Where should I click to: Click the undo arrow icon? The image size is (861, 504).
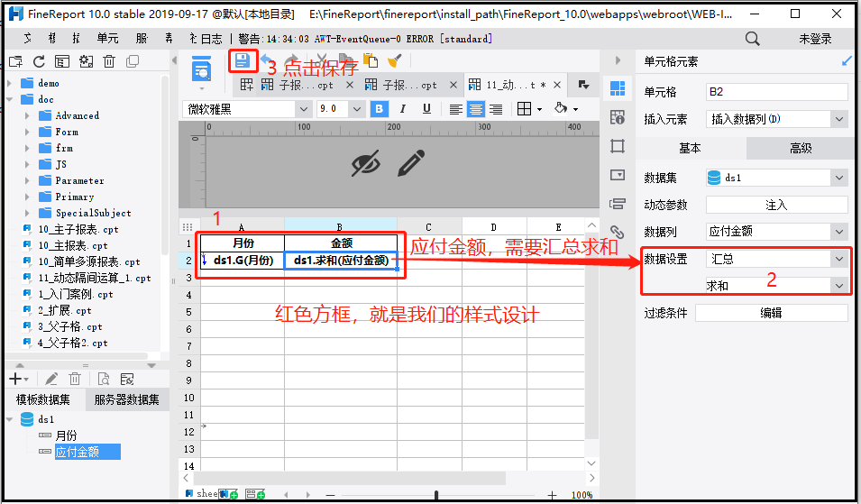click(x=268, y=60)
